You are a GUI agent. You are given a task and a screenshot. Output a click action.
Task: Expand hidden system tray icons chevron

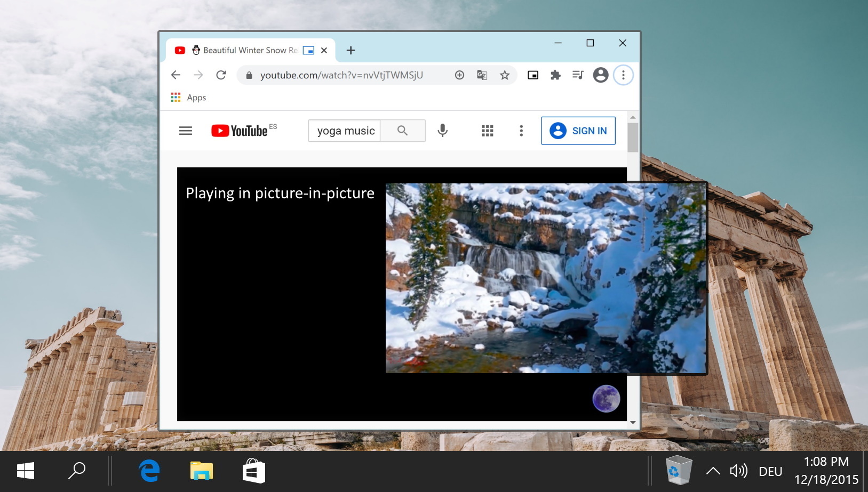[713, 471]
